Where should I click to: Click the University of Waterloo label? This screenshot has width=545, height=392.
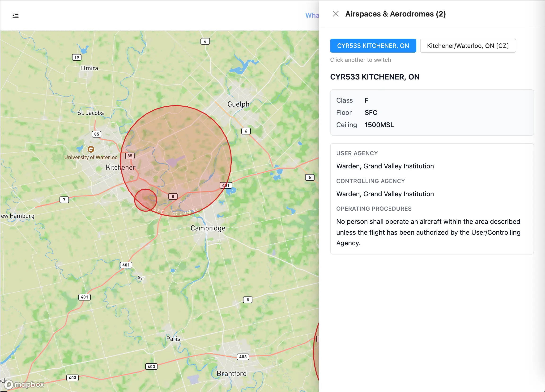pyautogui.click(x=91, y=157)
